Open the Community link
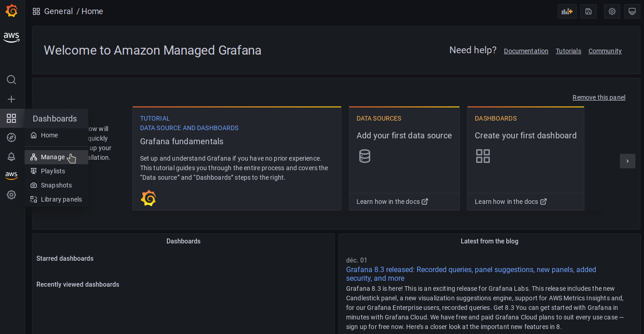This screenshot has height=334, width=644. pyautogui.click(x=605, y=51)
